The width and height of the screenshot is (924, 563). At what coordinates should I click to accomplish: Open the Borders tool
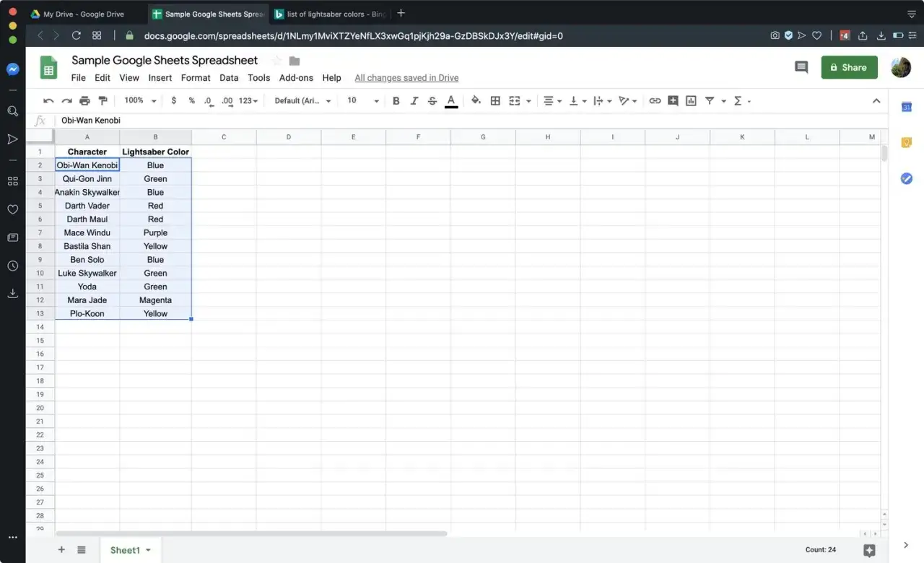495,101
